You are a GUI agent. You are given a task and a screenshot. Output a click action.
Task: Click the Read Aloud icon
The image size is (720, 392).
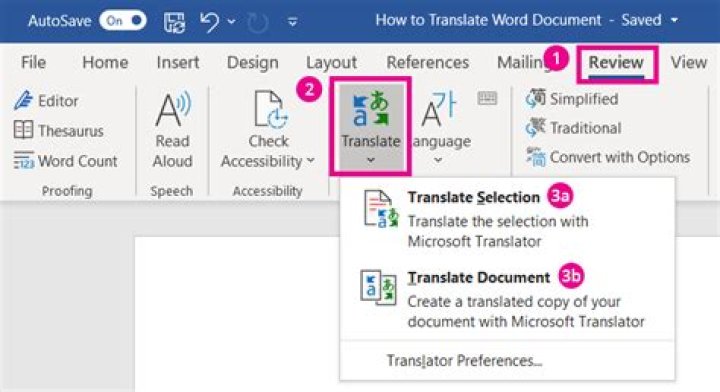tap(173, 109)
